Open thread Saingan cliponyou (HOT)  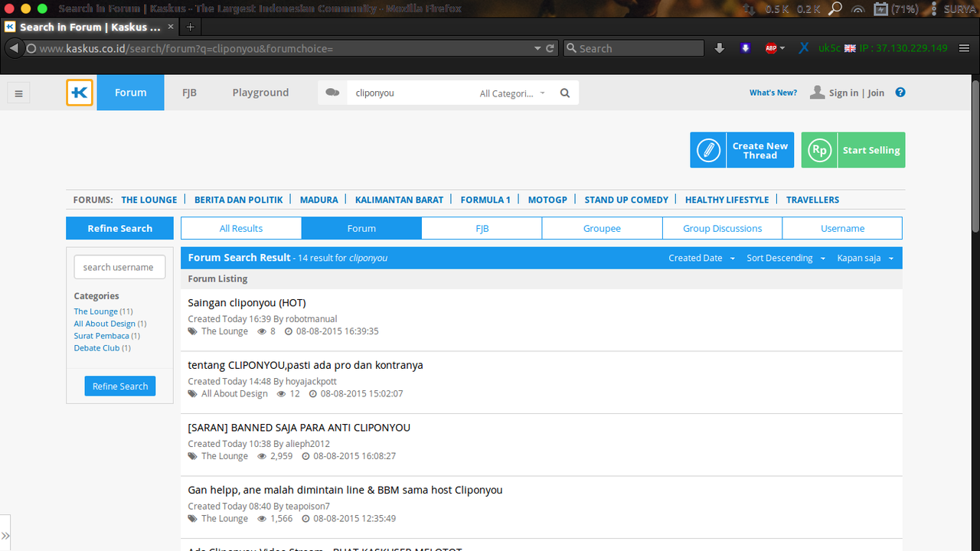click(247, 303)
